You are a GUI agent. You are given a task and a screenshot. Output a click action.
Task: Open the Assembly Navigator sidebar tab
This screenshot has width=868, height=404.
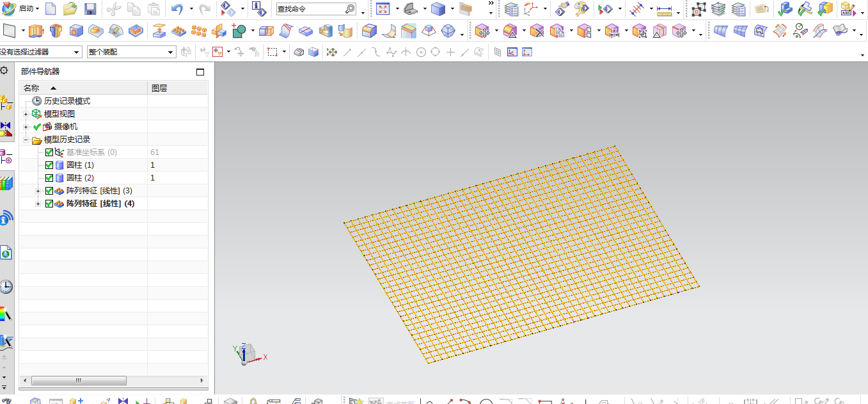coord(6,101)
